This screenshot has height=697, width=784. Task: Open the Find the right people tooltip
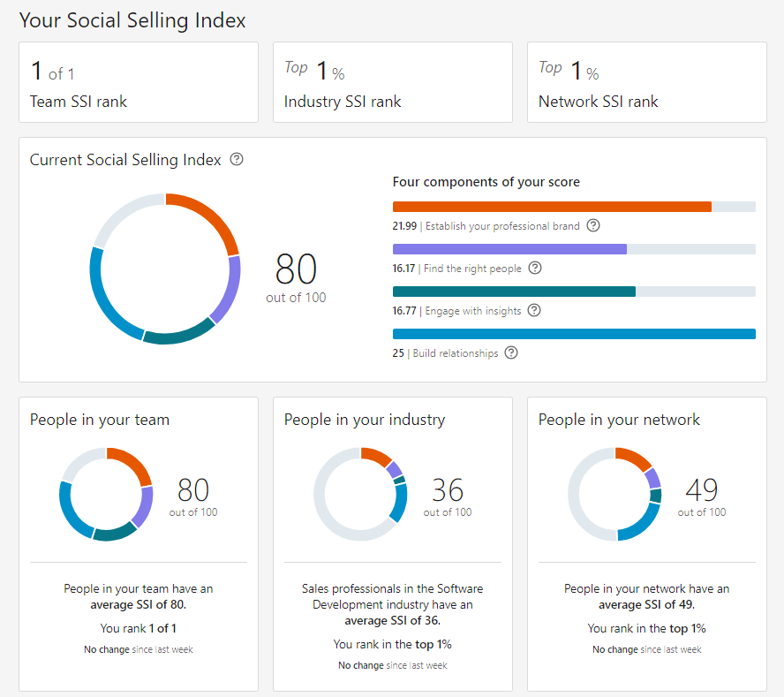534,268
